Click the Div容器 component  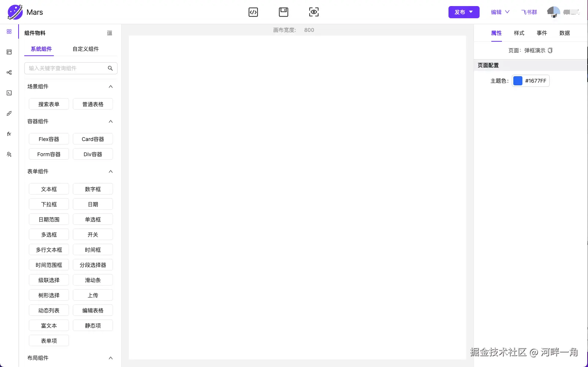point(93,154)
